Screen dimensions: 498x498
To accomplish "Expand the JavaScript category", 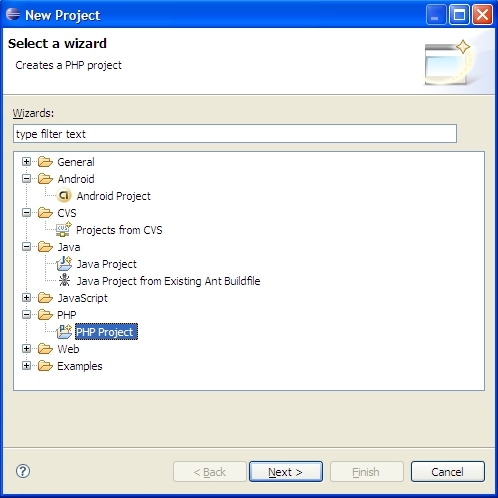I will pyautogui.click(x=26, y=298).
